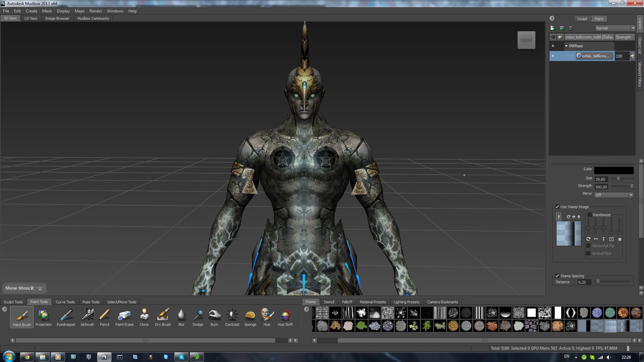
Task: Open the Object List side tab
Action: (640, 46)
